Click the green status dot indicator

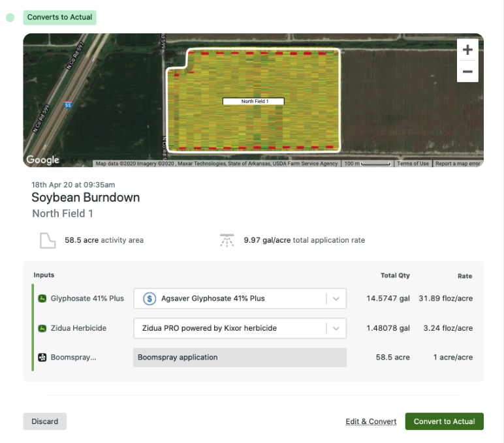click(10, 18)
